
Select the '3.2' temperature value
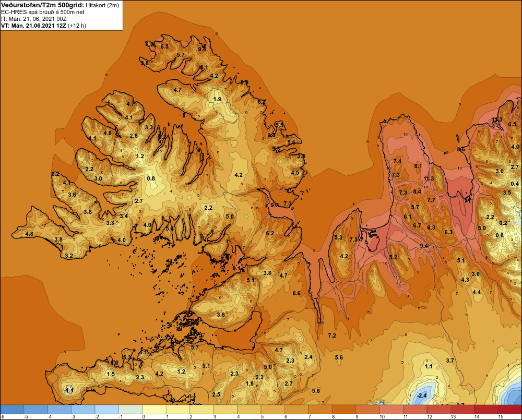coord(69,256)
